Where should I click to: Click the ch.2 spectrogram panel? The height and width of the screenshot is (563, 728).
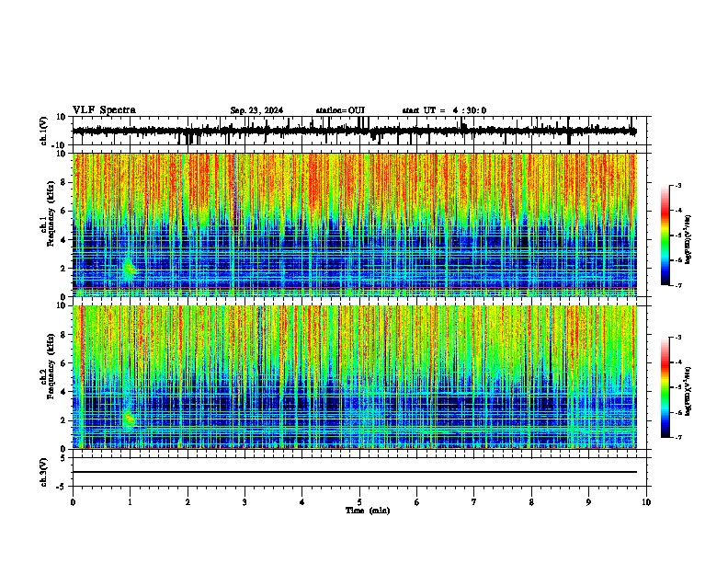354,377
